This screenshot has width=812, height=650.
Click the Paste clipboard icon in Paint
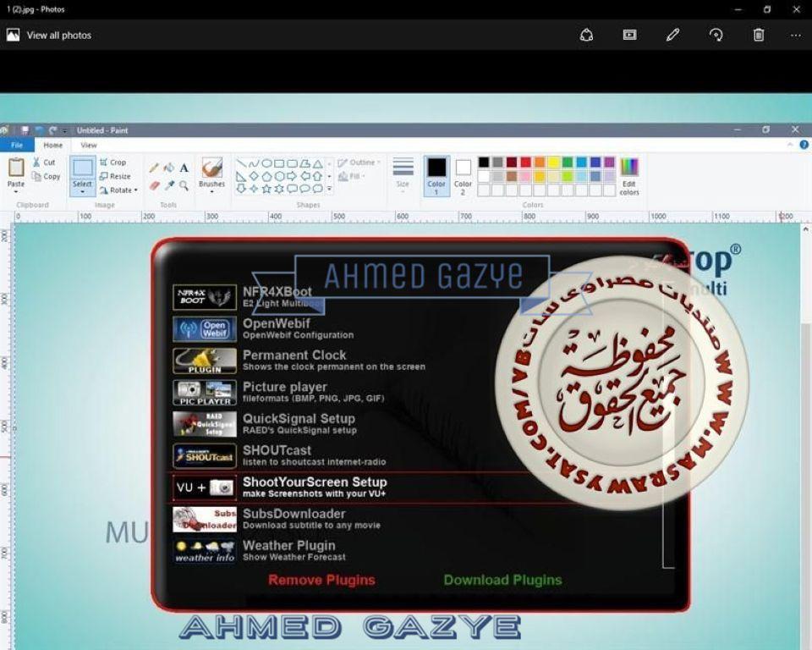click(16, 168)
